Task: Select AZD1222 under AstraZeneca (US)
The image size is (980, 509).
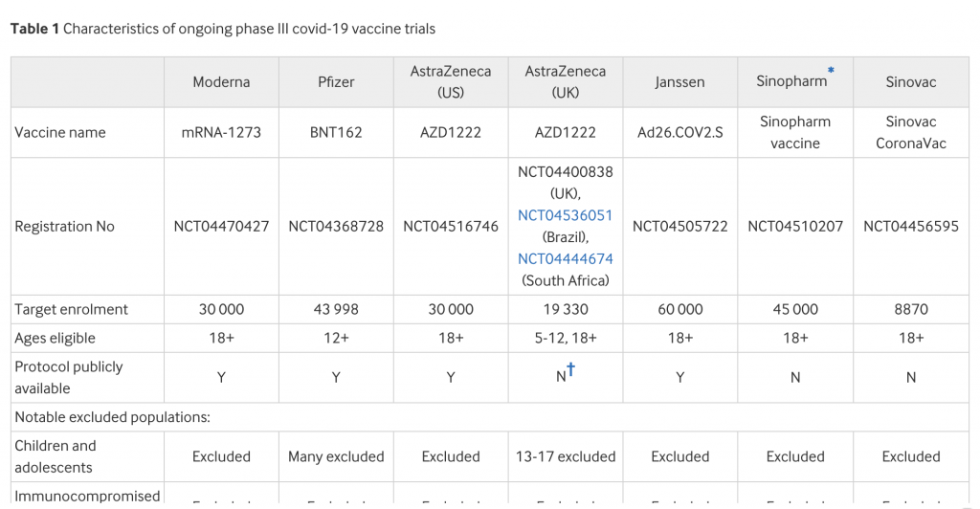Action: (x=451, y=132)
